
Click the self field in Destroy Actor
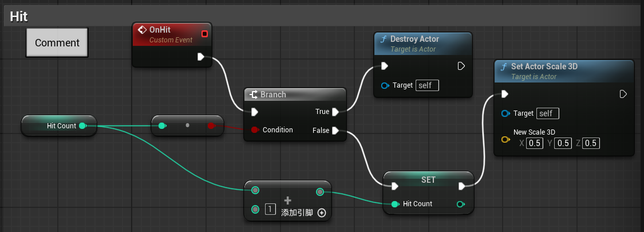pyautogui.click(x=427, y=85)
